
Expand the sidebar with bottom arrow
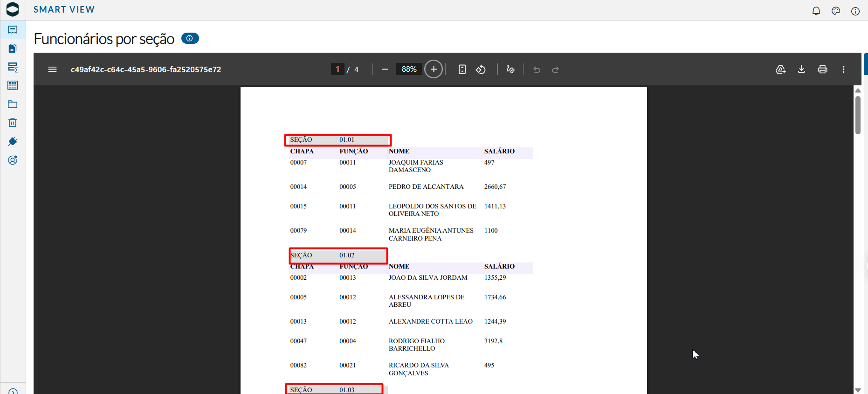13,391
